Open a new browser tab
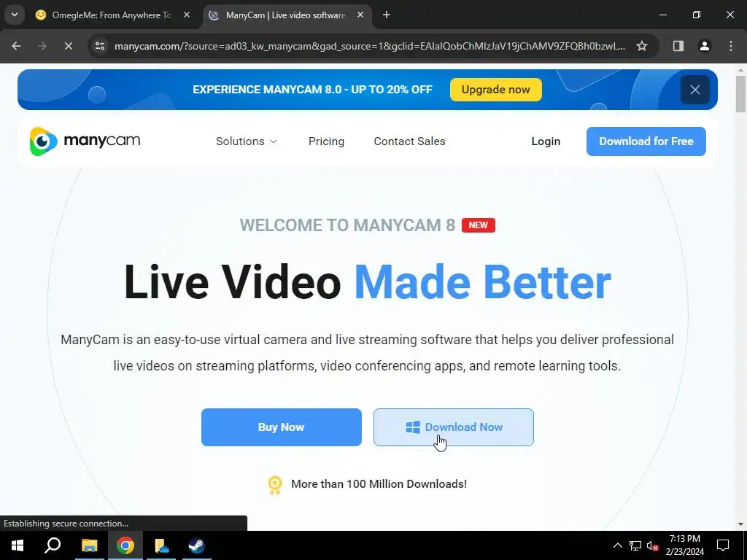The image size is (747, 560). (x=387, y=15)
